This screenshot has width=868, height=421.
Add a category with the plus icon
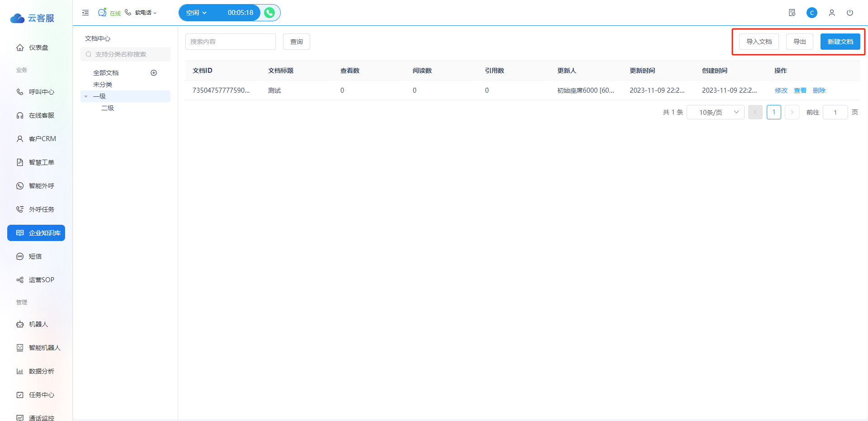[x=154, y=73]
